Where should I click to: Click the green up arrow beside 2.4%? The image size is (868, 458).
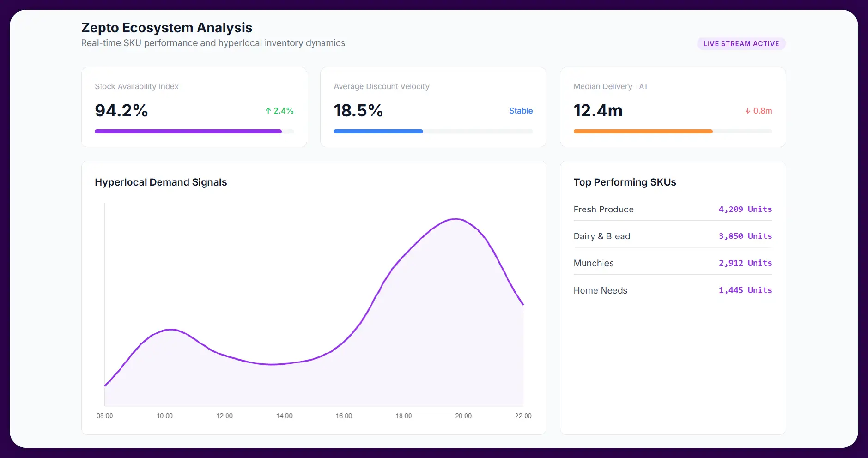[x=268, y=111]
